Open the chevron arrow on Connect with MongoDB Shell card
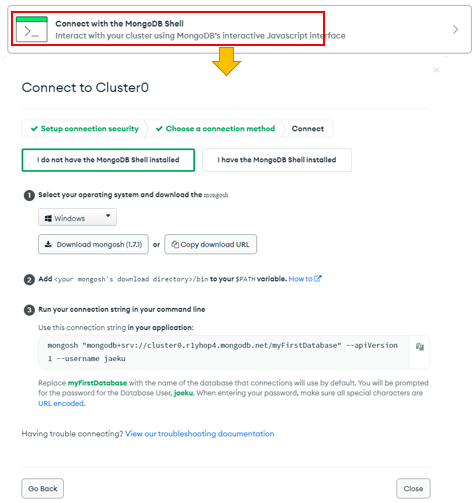Screen dimensions: 473x503 (455, 30)
